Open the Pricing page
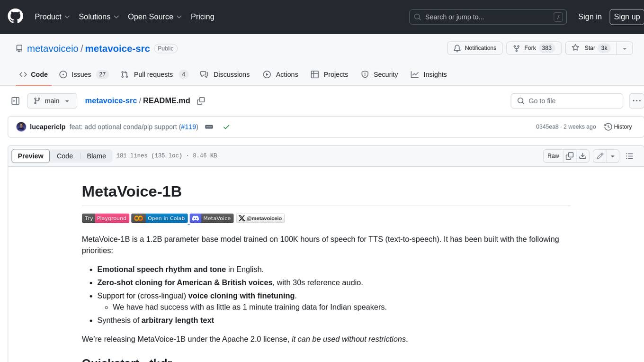 [x=202, y=17]
